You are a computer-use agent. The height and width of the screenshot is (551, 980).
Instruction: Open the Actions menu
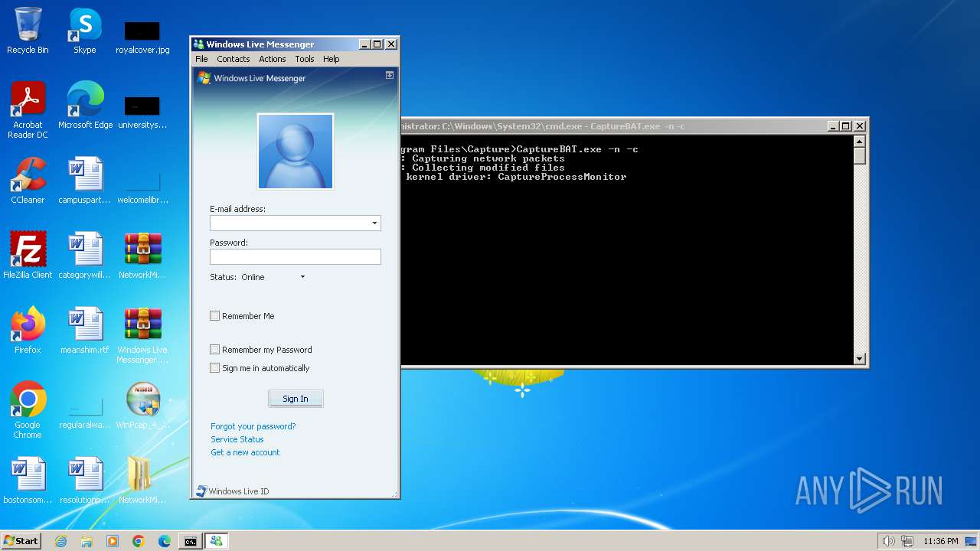[x=272, y=59]
